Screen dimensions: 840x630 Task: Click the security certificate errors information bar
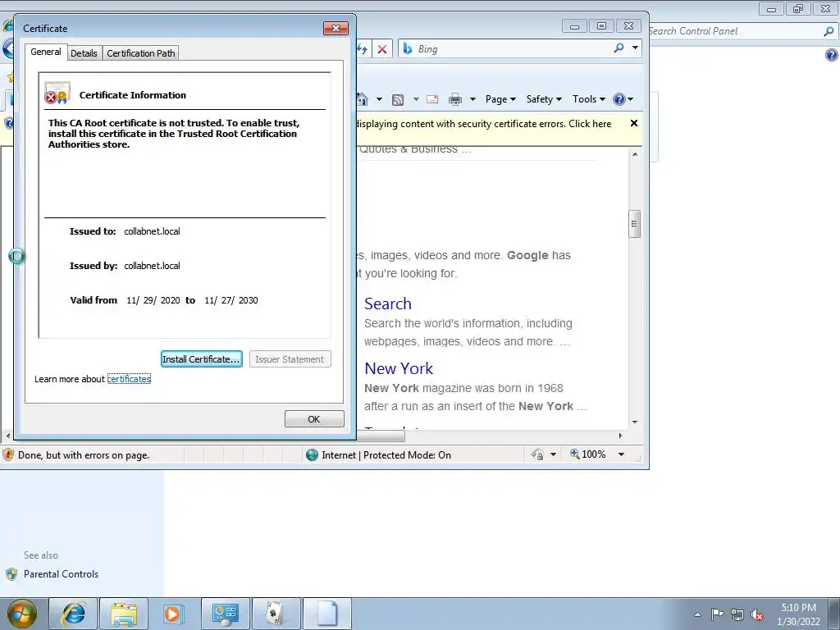coord(485,124)
